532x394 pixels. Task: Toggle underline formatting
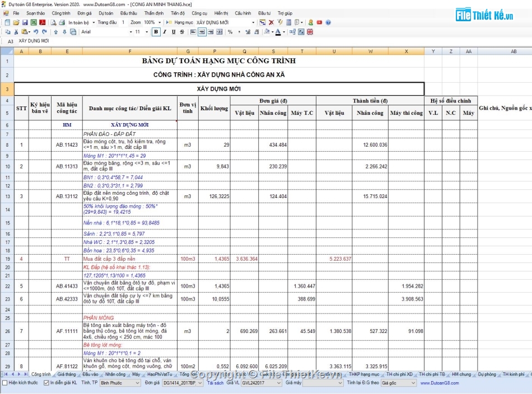[x=174, y=32]
